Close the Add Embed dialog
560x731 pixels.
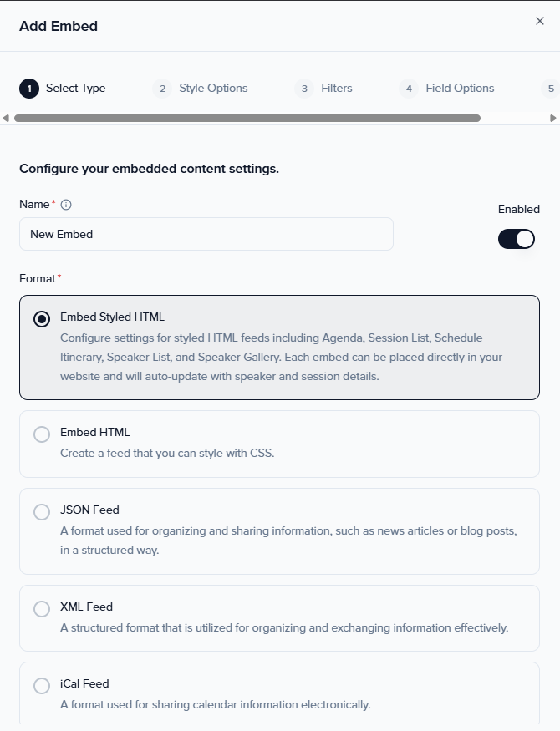point(540,21)
